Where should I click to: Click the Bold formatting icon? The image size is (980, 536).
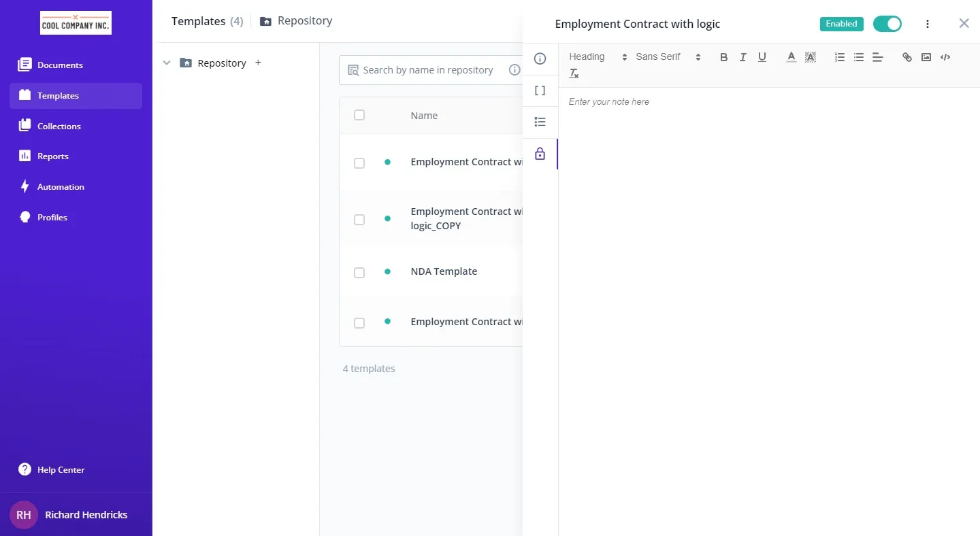tap(723, 57)
